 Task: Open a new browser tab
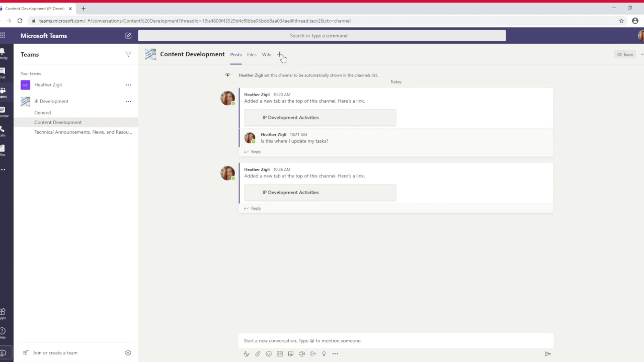(x=84, y=9)
